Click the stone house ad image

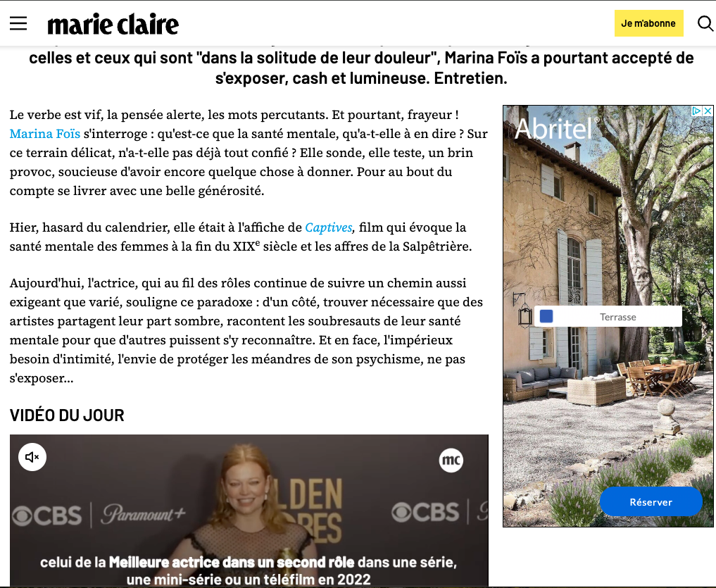tap(608, 315)
